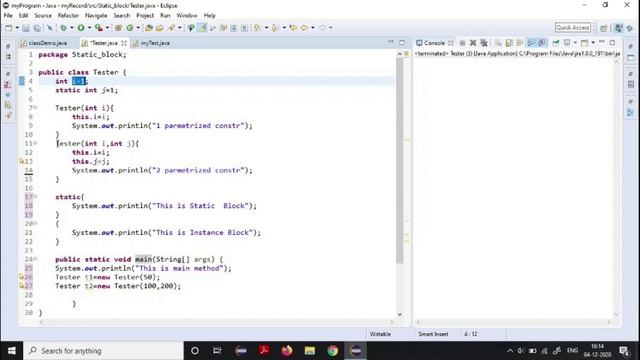This screenshot has width=640, height=360.
Task: Open the Debug dropdown arrow
Action: (72, 28)
